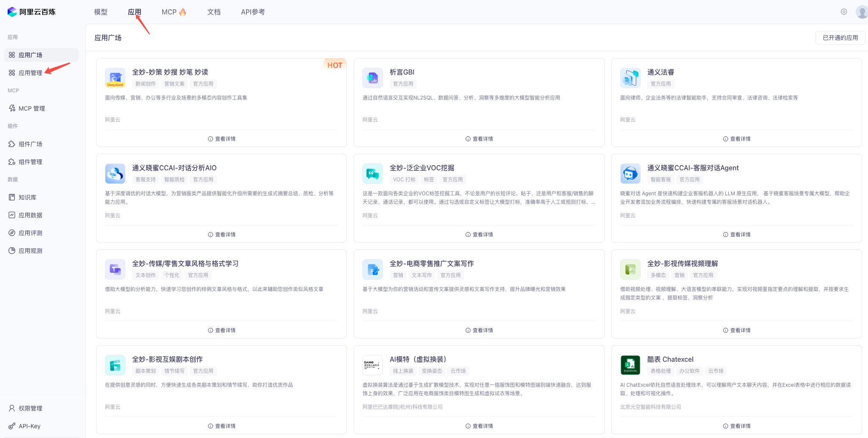Click the 组件管理 sidebar icon
Screen dimensions: 868x438
pos(12,162)
